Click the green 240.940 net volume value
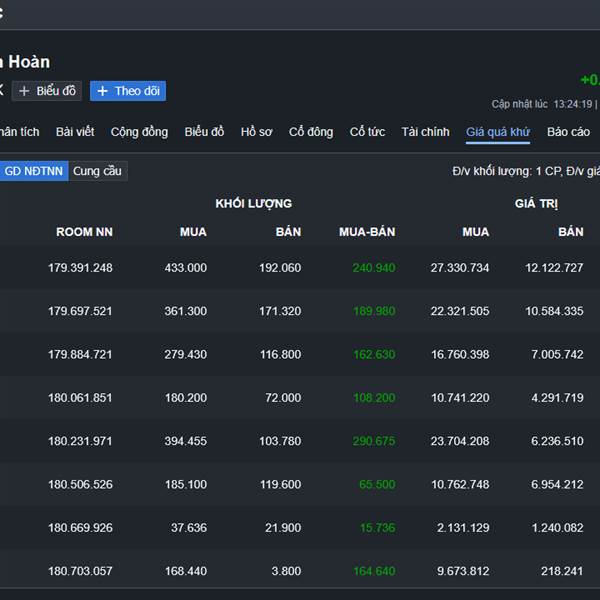This screenshot has height=600, width=600. 374,268
